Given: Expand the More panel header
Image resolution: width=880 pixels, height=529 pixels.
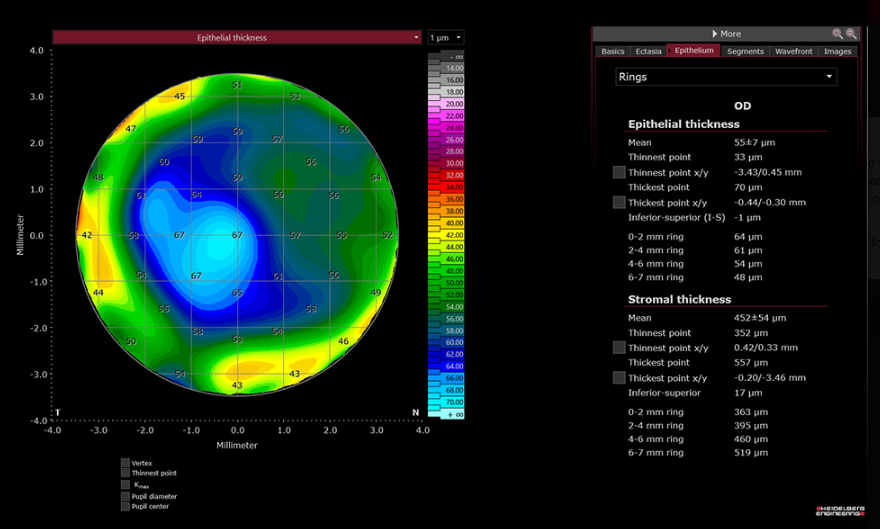Looking at the screenshot, I should [726, 34].
